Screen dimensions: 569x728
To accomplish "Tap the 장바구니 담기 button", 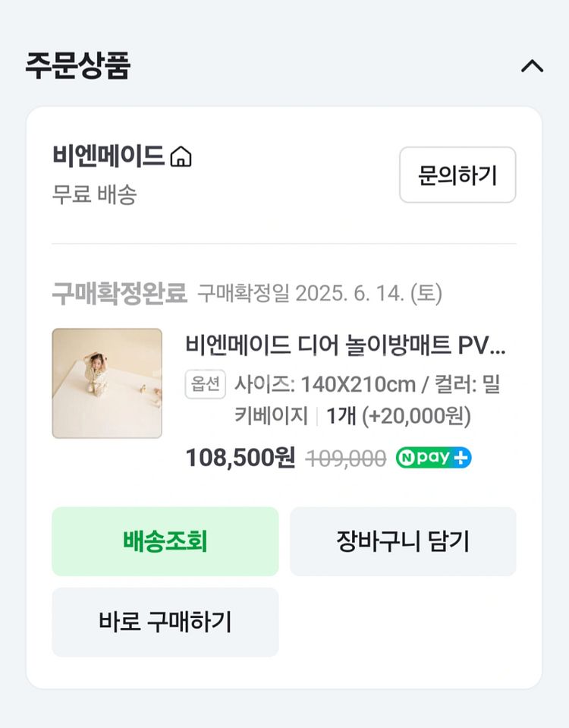I will point(402,541).
